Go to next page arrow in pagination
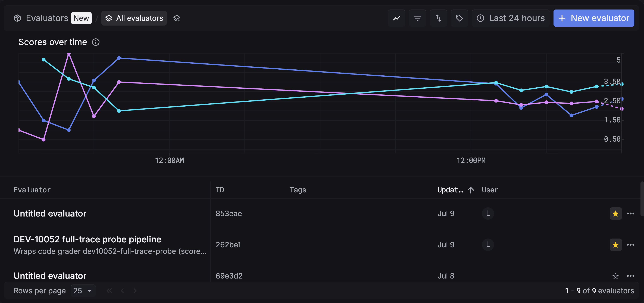Viewport: 644px width, 303px height. (135, 290)
